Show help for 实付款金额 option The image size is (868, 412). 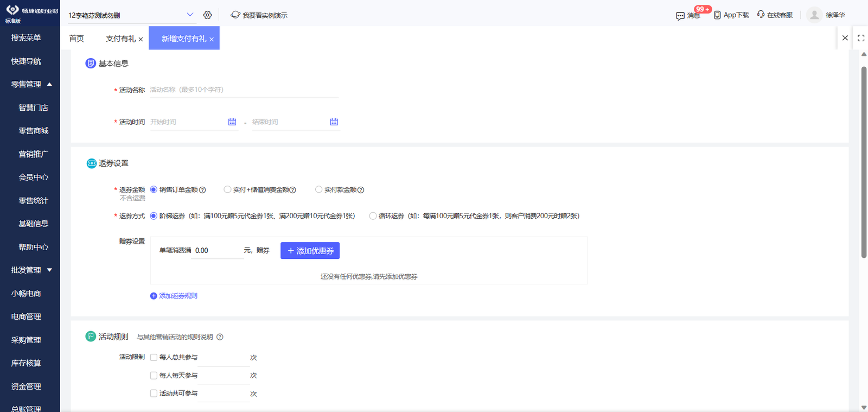(x=361, y=190)
